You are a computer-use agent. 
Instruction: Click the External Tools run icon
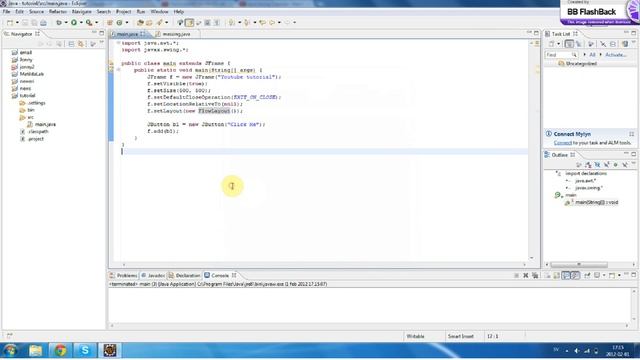pos(89,22)
